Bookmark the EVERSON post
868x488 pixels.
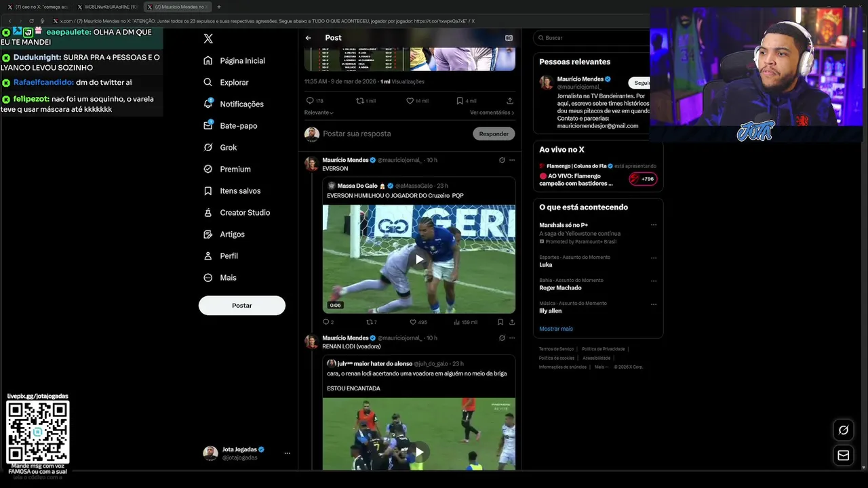tap(500, 322)
